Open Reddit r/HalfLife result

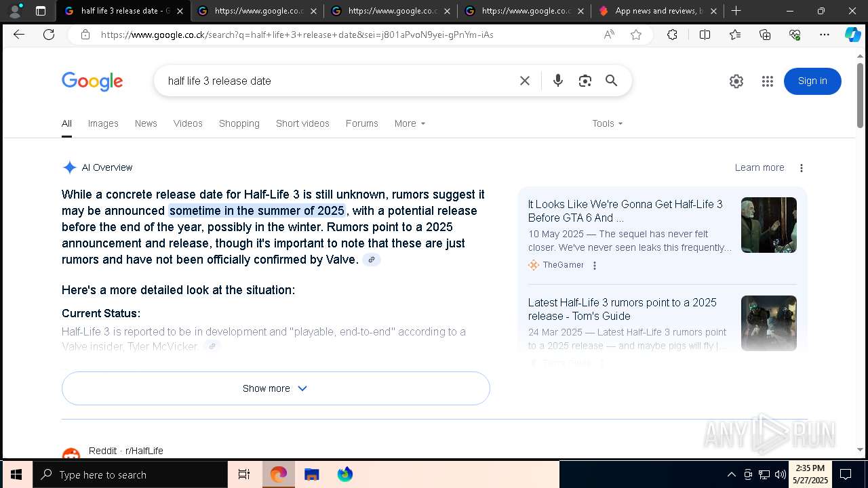(126, 451)
